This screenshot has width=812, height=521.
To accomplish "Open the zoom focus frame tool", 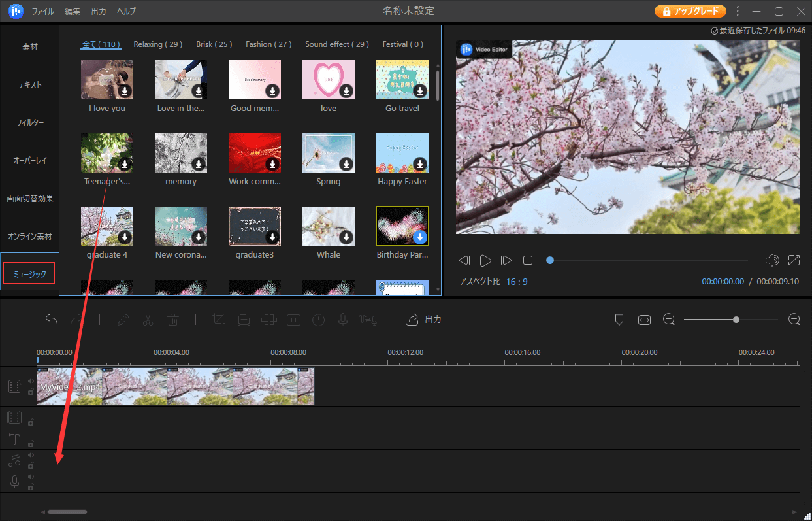I will coord(244,320).
